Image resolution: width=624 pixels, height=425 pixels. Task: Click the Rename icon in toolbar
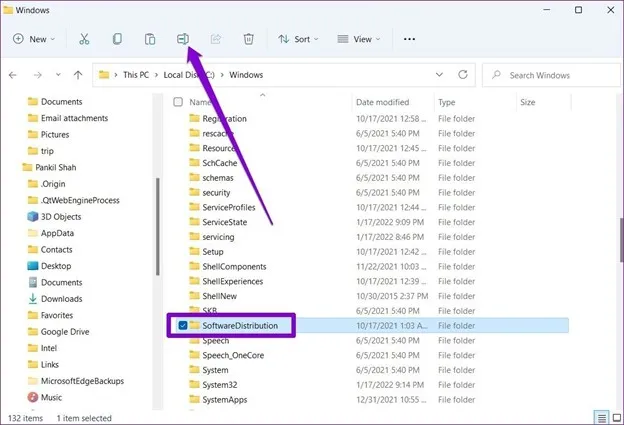[x=183, y=39]
